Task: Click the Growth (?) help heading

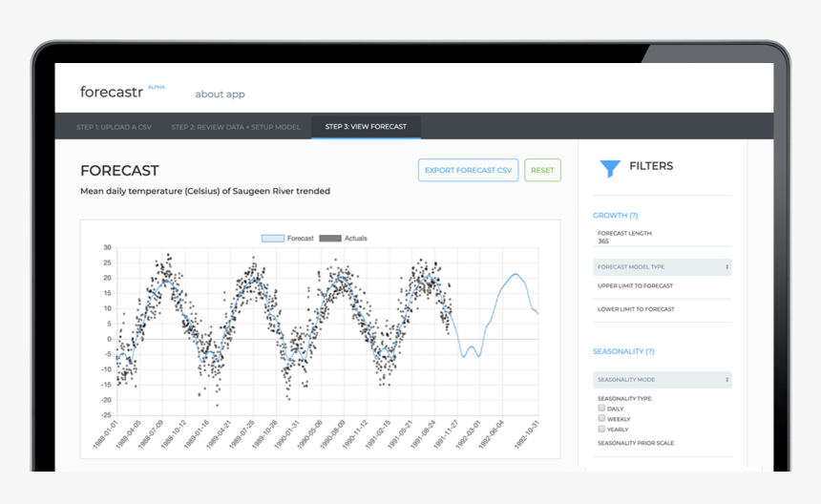Action: tap(615, 216)
